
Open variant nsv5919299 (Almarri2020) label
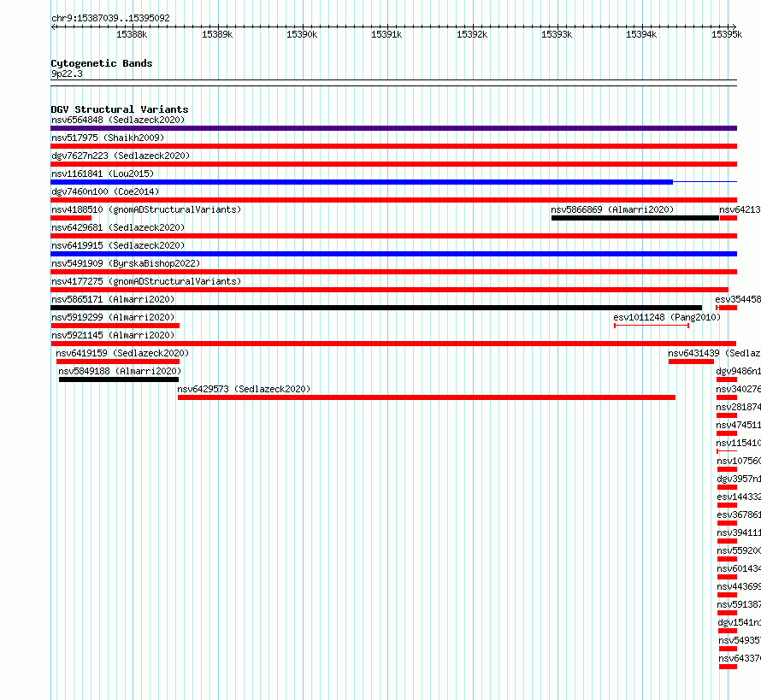pos(113,317)
